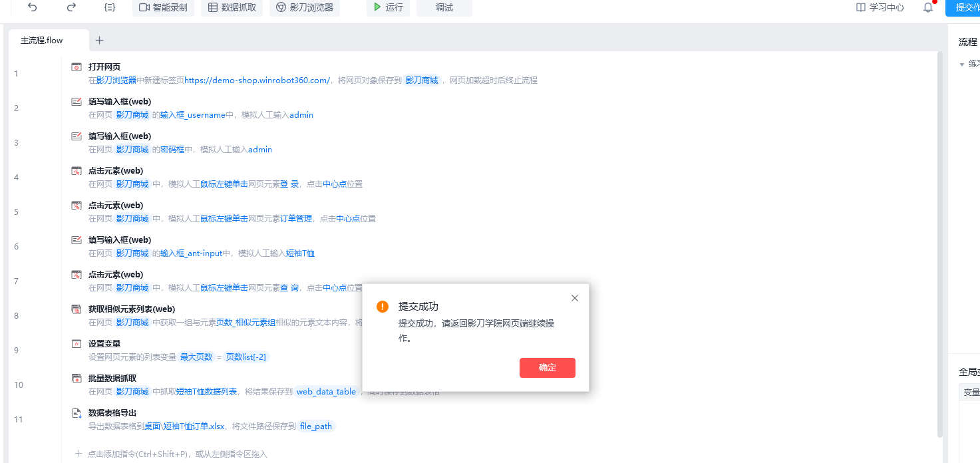Start 智能录制 smart recording
This screenshot has height=463, width=980.
pyautogui.click(x=163, y=7)
